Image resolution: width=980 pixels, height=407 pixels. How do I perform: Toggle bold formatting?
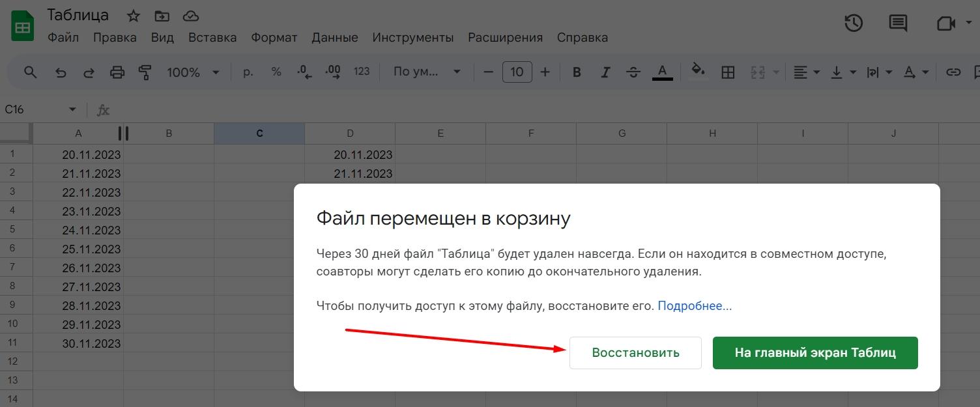tap(577, 72)
